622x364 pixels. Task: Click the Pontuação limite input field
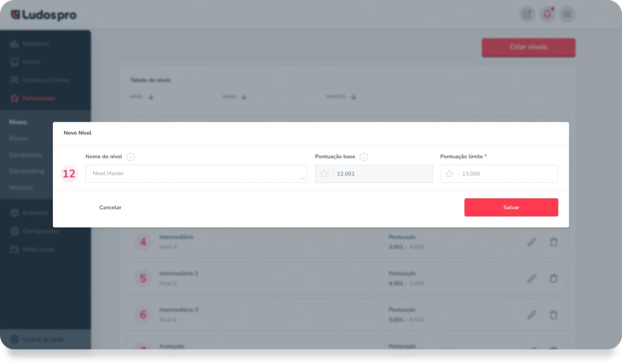click(507, 174)
